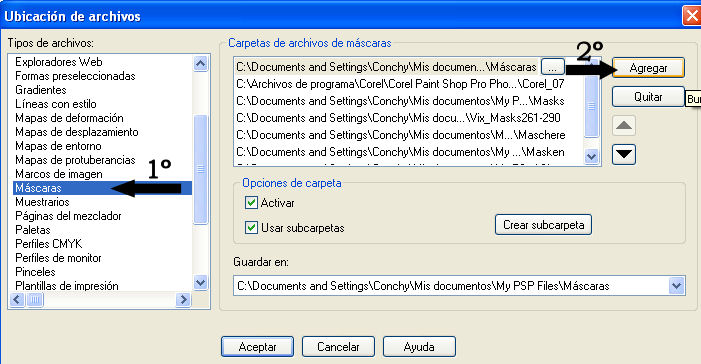Click the Quitar button
The width and height of the screenshot is (701, 364).
click(648, 97)
